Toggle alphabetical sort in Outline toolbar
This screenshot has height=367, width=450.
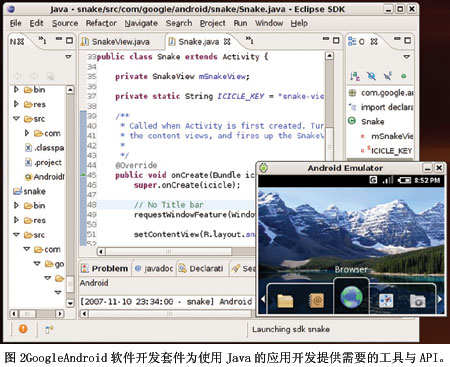(x=355, y=76)
